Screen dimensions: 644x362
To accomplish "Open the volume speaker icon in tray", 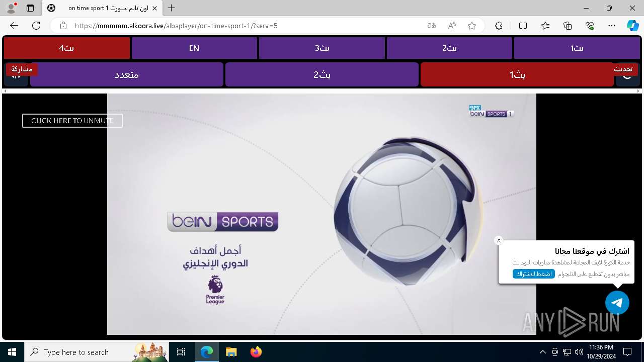I will click(579, 352).
